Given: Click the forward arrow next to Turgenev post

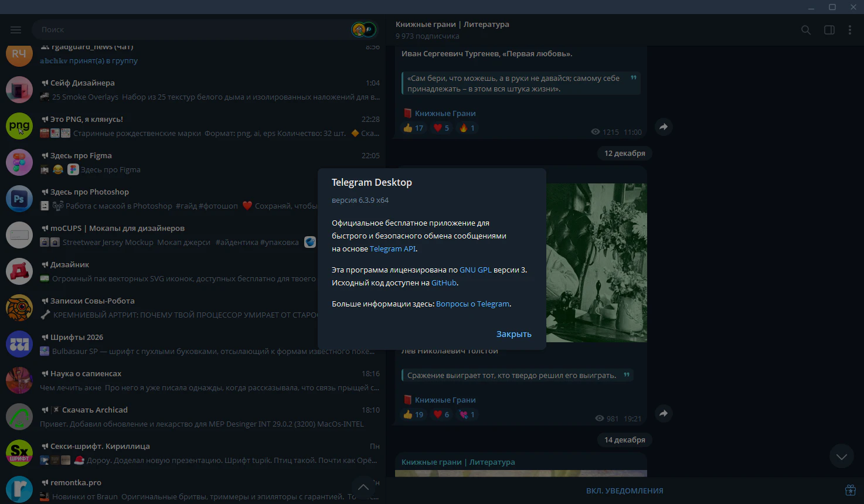Looking at the screenshot, I should point(663,127).
